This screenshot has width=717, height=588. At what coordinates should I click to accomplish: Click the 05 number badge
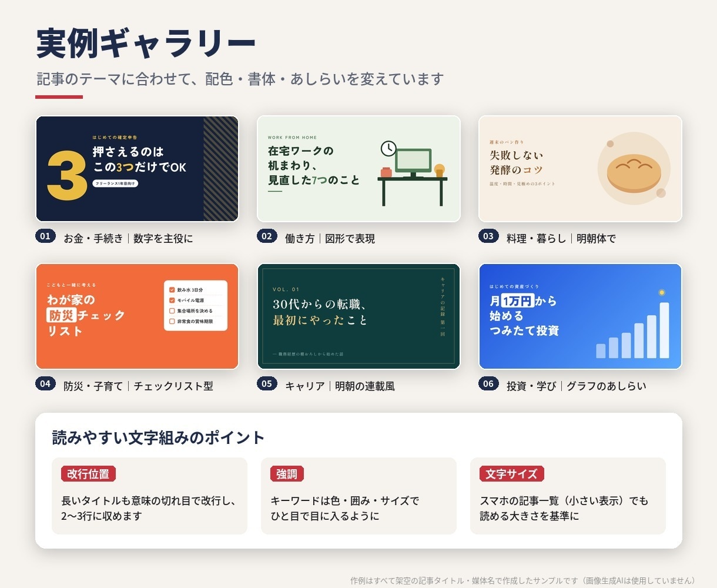[267, 384]
